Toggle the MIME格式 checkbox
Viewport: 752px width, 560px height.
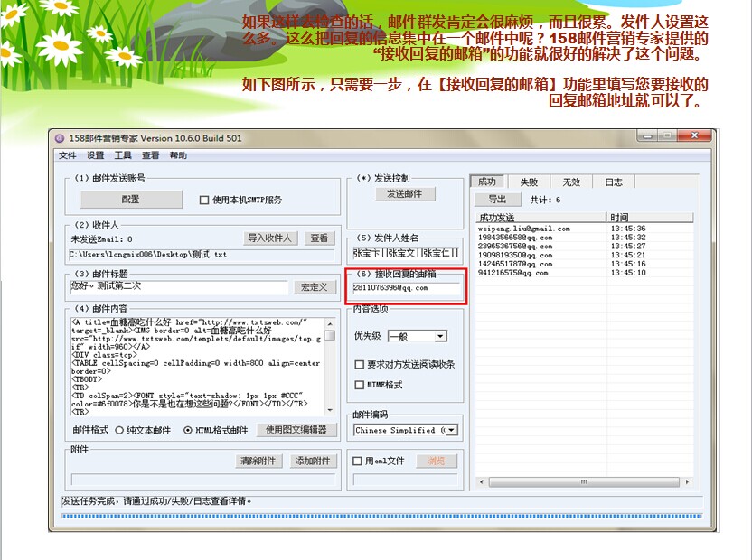[360, 386]
